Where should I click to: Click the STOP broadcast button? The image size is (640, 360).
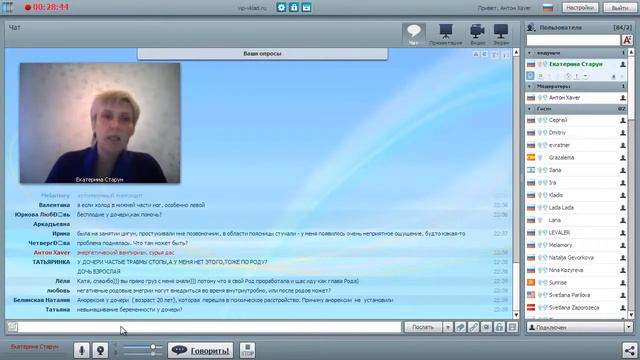click(x=247, y=351)
